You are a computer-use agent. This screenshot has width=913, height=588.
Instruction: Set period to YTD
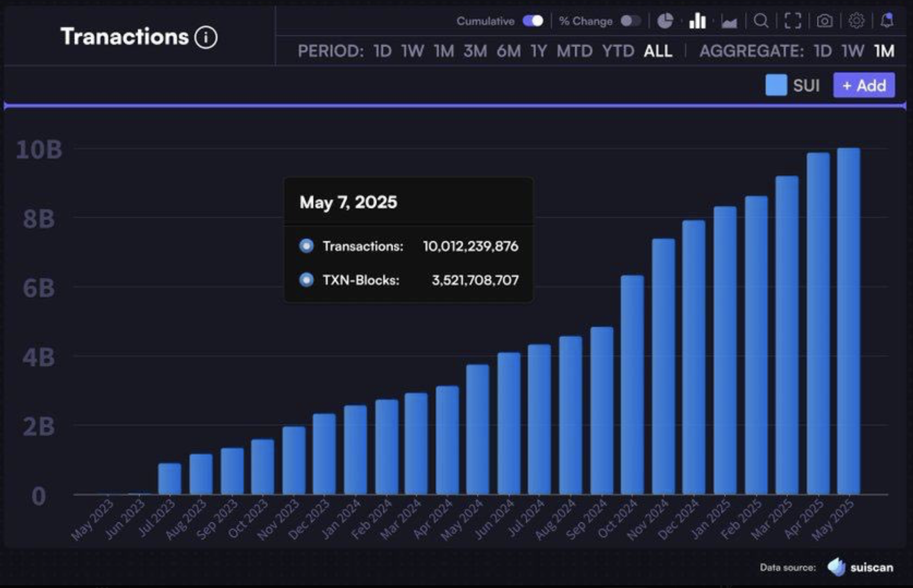coord(618,51)
